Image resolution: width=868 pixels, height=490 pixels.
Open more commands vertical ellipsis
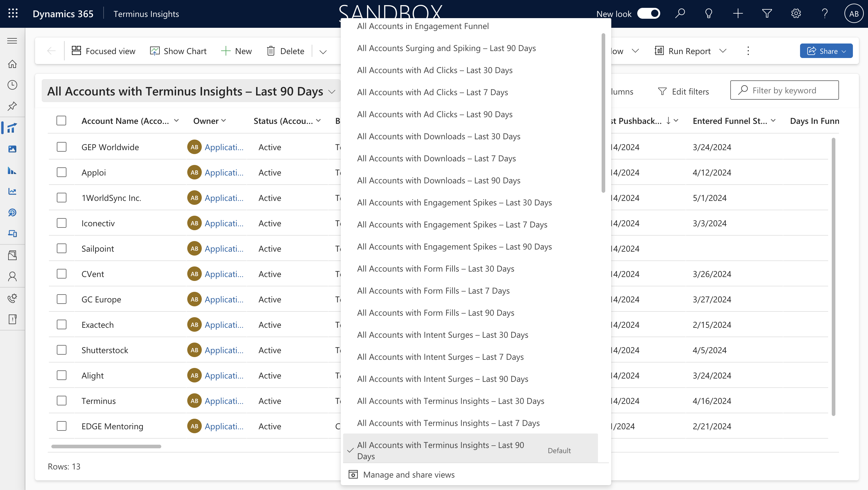pyautogui.click(x=748, y=51)
